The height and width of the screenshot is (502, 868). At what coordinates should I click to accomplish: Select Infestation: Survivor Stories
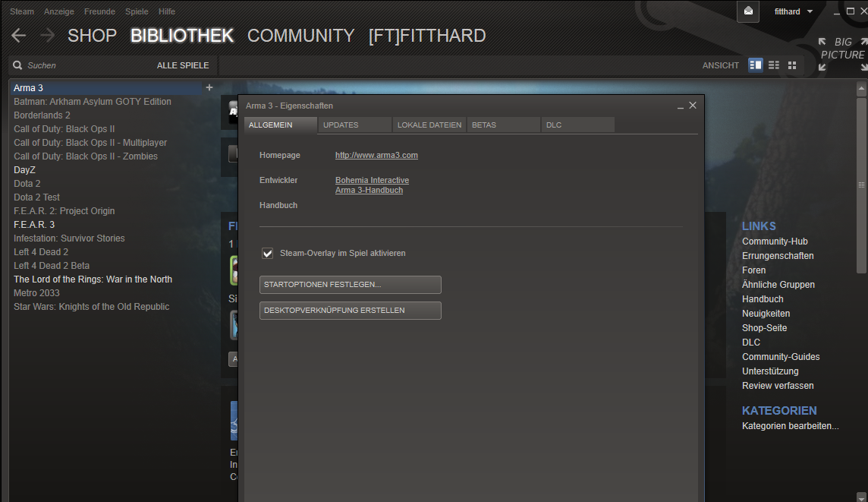pos(69,238)
